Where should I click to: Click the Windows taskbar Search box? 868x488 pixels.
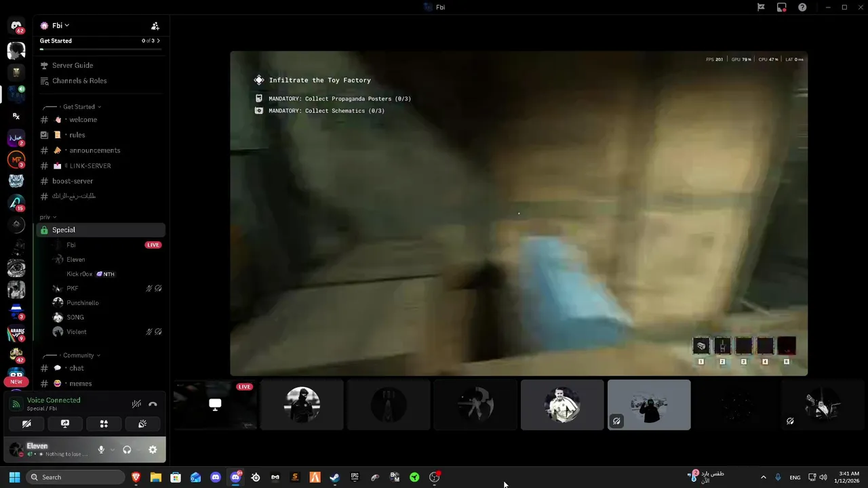[x=76, y=477]
